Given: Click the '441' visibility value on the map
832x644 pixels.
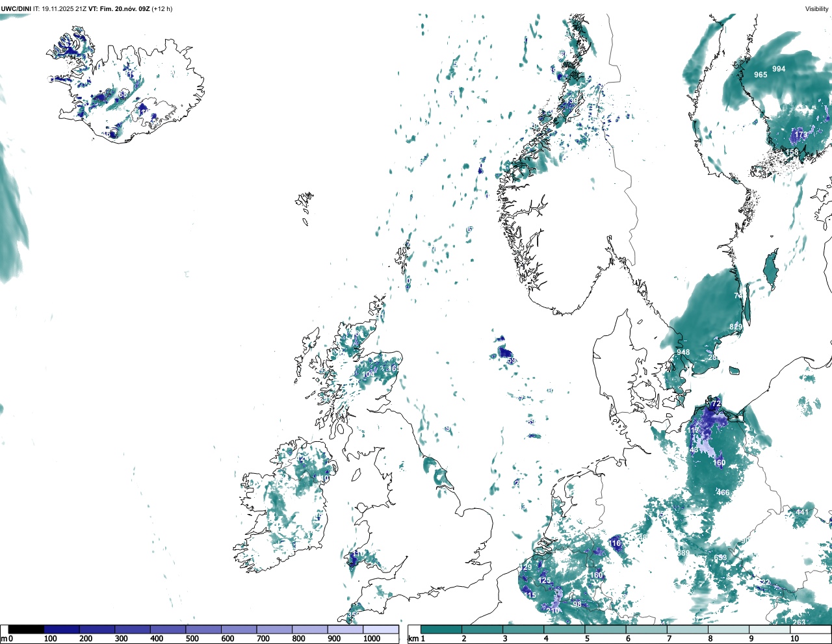Looking at the screenshot, I should click(803, 512).
